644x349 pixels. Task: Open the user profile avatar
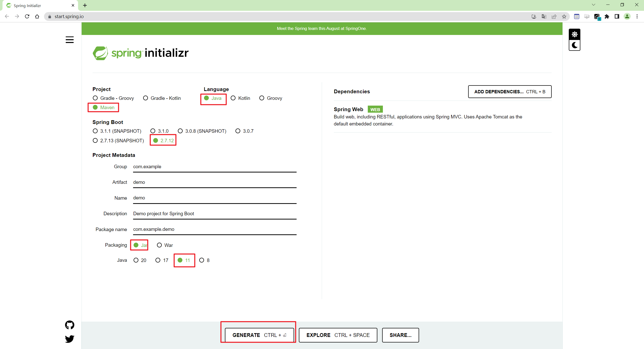[627, 17]
